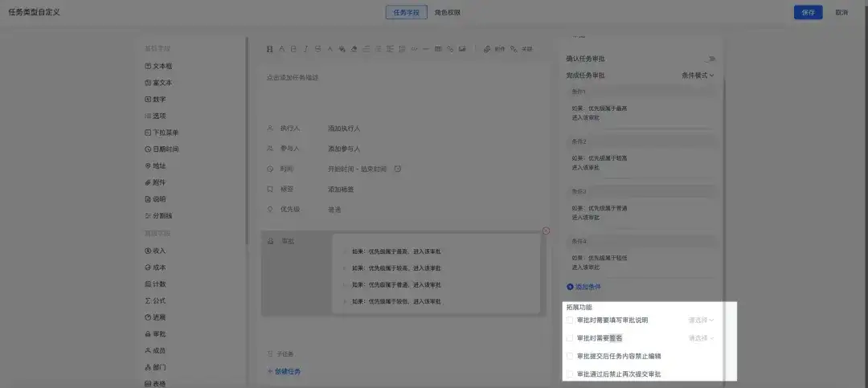This screenshot has height=388, width=868.
Task: Add the 进展 field
Action: tap(155, 317)
